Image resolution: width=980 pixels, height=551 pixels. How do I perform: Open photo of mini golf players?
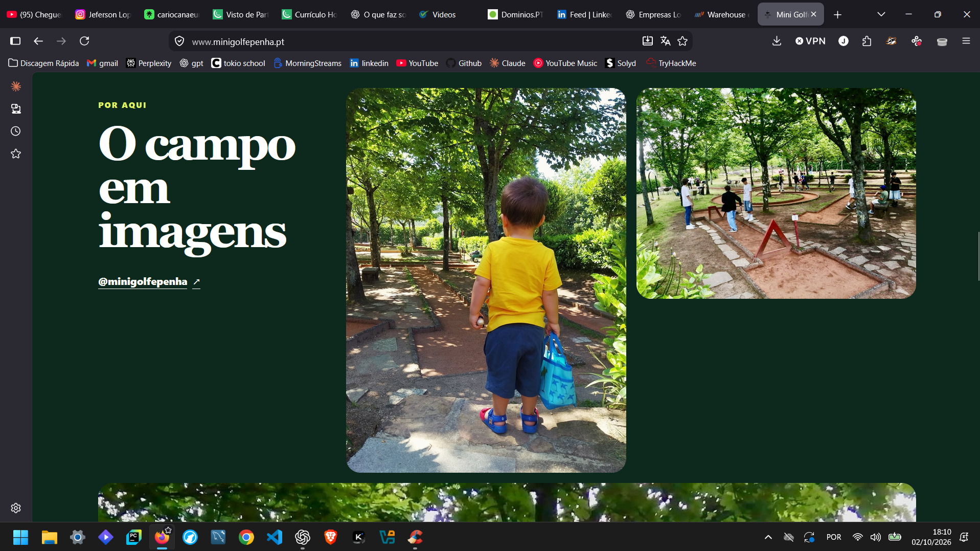click(776, 193)
